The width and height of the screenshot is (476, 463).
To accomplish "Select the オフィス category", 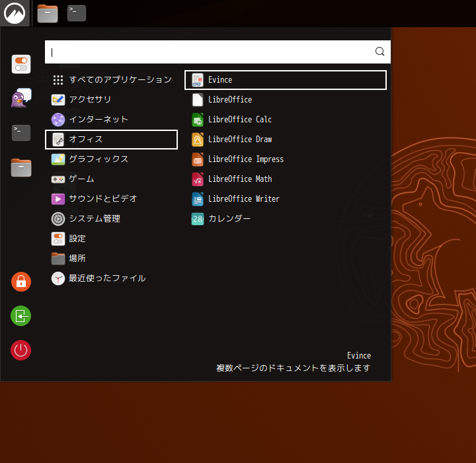I will coord(112,140).
